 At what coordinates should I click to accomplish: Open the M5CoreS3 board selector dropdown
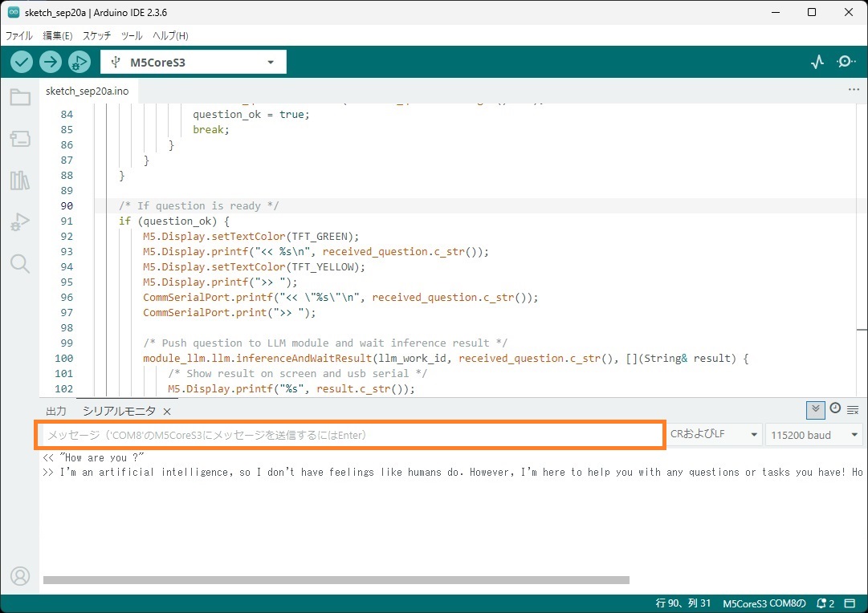[193, 62]
